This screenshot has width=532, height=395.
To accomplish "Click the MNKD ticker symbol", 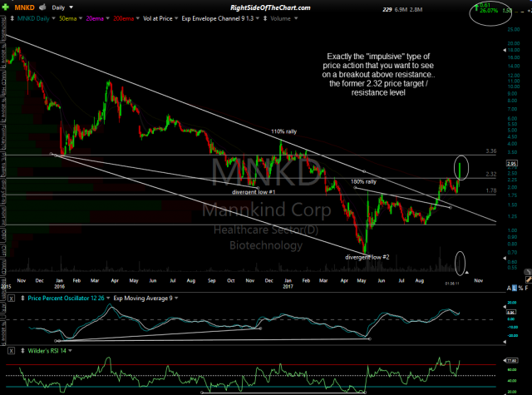I will (24, 7).
